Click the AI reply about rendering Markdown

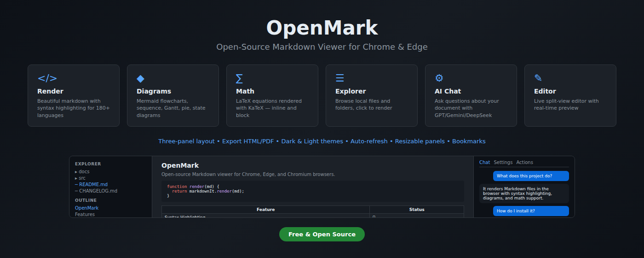click(524, 193)
